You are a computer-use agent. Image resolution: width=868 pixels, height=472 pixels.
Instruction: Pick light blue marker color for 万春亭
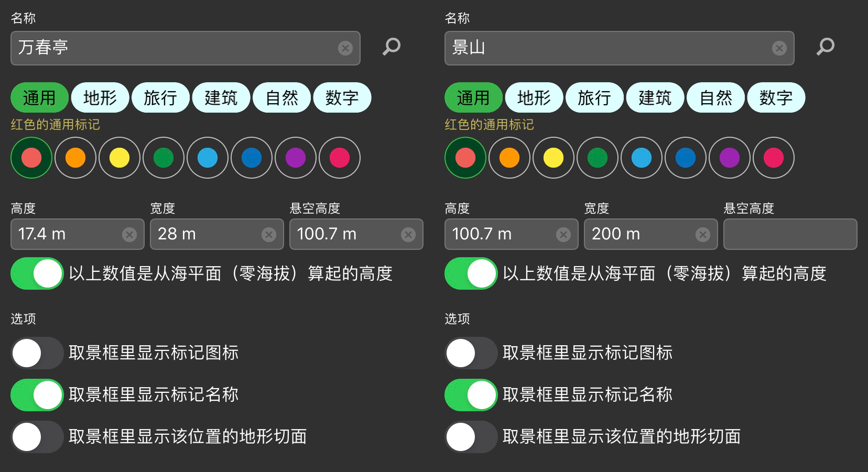[x=208, y=158]
